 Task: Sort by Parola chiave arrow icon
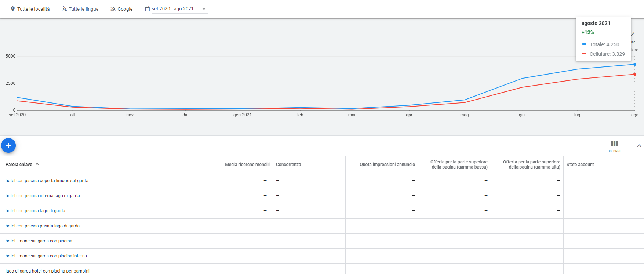pos(37,165)
